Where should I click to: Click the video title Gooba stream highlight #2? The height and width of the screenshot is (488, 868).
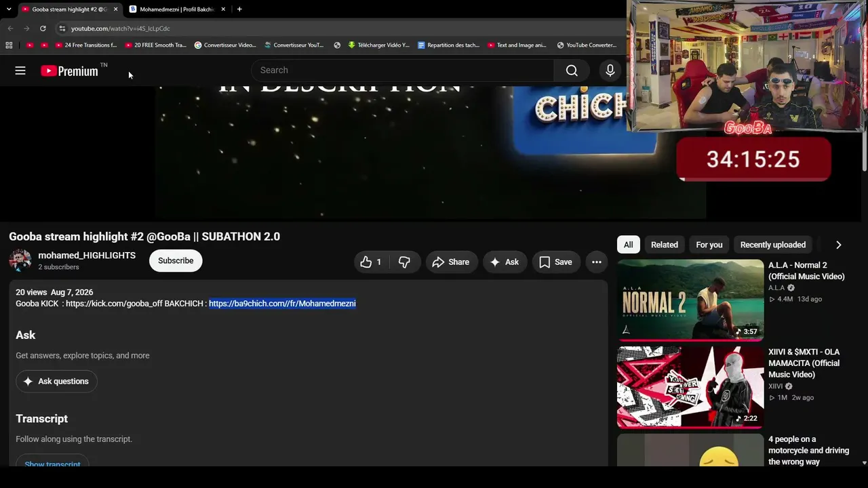pos(144,237)
